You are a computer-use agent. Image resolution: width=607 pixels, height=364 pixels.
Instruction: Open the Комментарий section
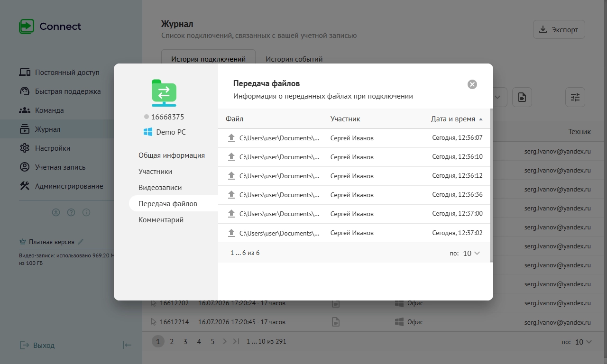161,220
